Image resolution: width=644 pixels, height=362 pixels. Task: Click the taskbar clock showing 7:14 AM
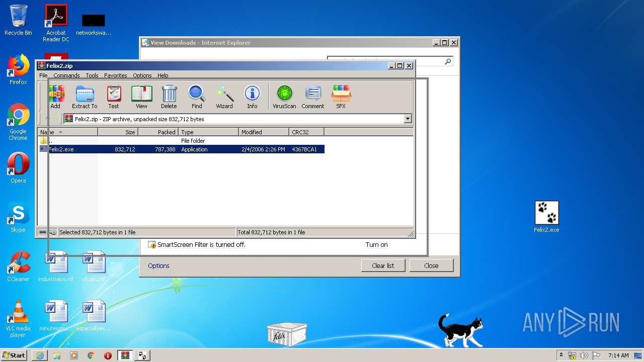[618, 355]
